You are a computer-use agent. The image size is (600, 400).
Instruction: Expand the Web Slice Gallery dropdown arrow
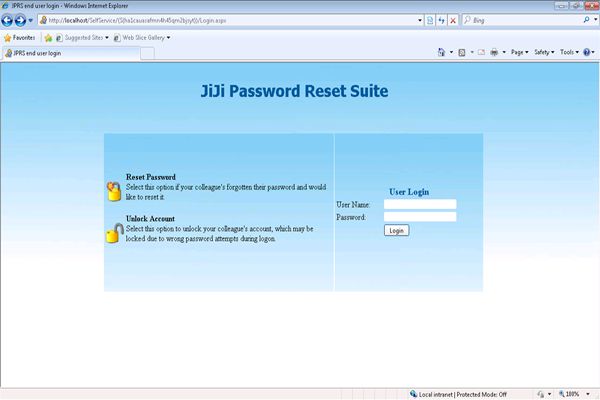(x=168, y=38)
